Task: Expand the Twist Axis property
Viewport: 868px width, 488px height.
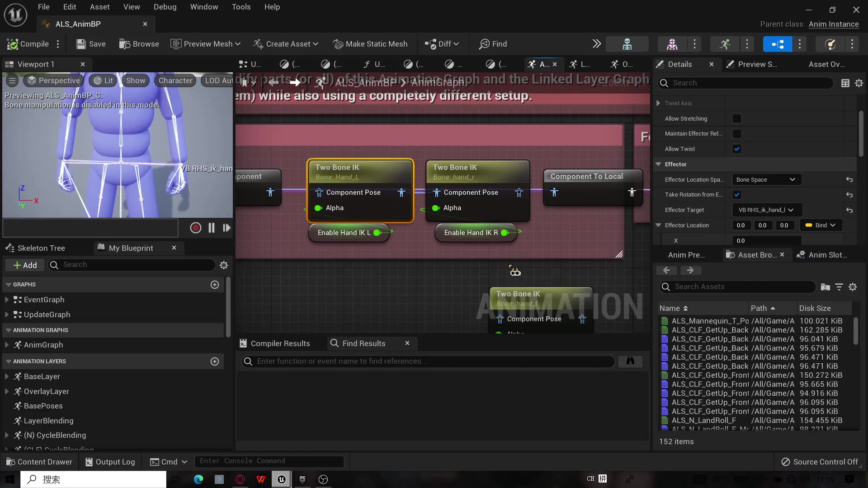Action: pyautogui.click(x=659, y=103)
